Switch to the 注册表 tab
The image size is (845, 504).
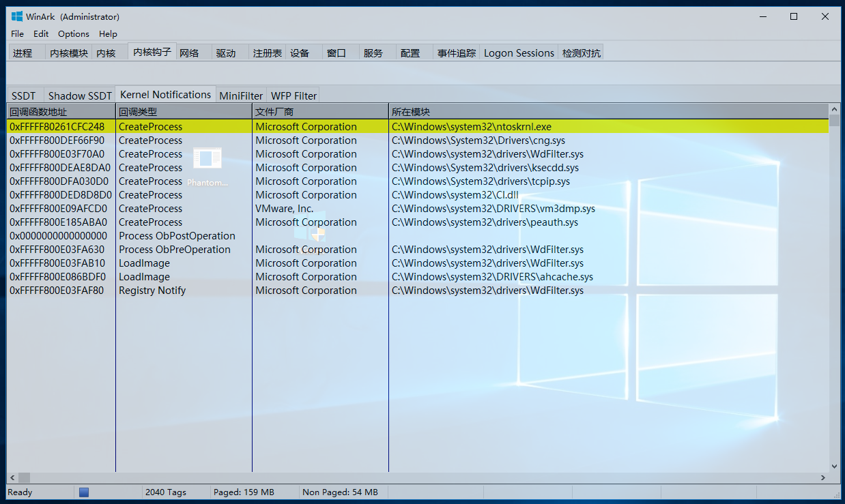(268, 53)
